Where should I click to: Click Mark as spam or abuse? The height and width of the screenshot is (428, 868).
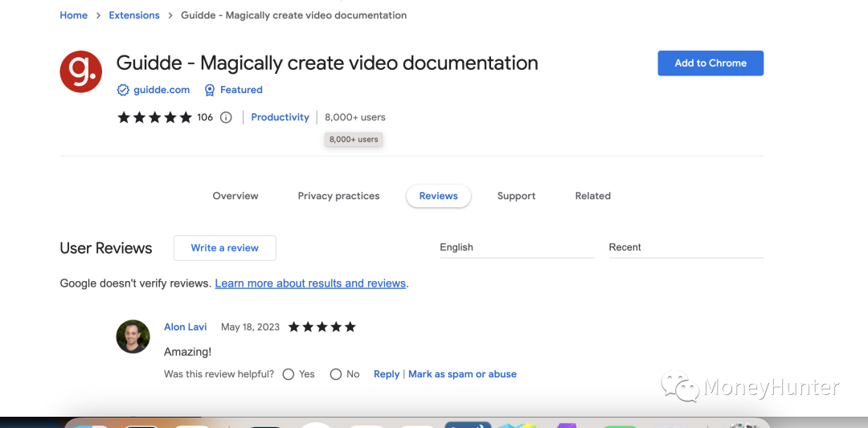462,374
